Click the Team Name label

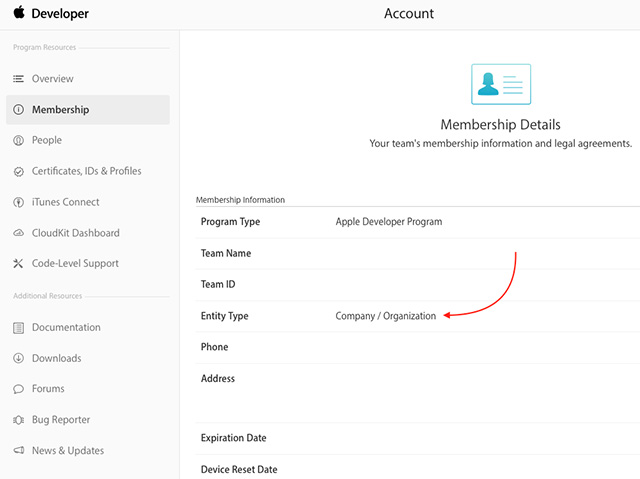(226, 253)
